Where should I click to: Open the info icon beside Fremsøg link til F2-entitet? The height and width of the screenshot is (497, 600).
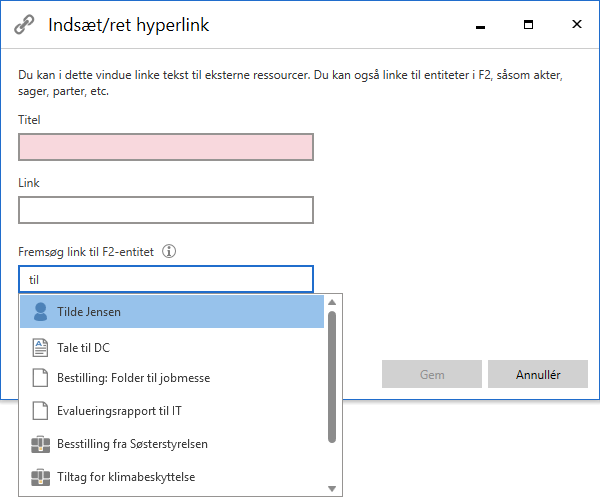click(x=169, y=251)
